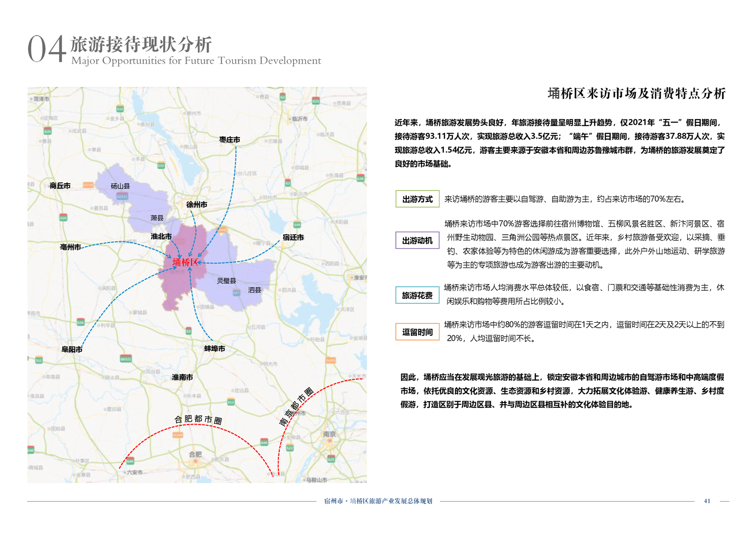Click the purple box label 出游动机

point(417,240)
